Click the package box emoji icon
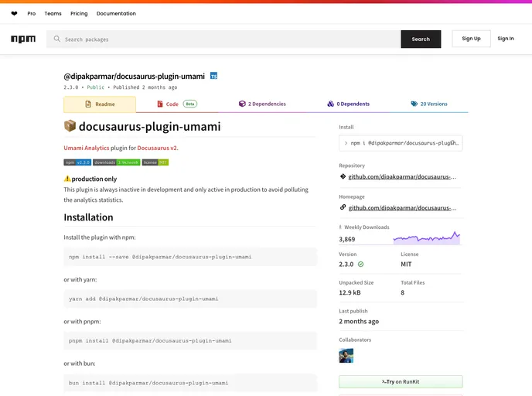Screen dimensions: 532x396 [x=70, y=126]
